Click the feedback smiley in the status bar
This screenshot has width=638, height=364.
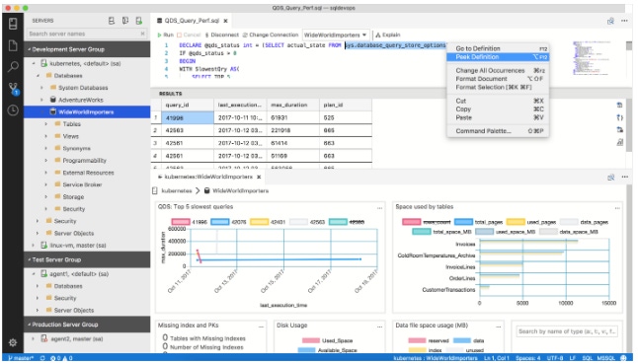pos(623,358)
